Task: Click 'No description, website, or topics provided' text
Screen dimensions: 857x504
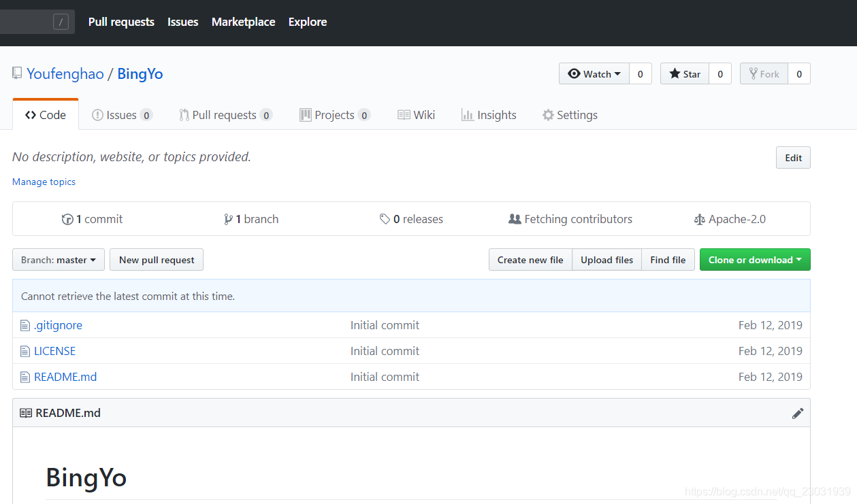Action: coord(131,156)
